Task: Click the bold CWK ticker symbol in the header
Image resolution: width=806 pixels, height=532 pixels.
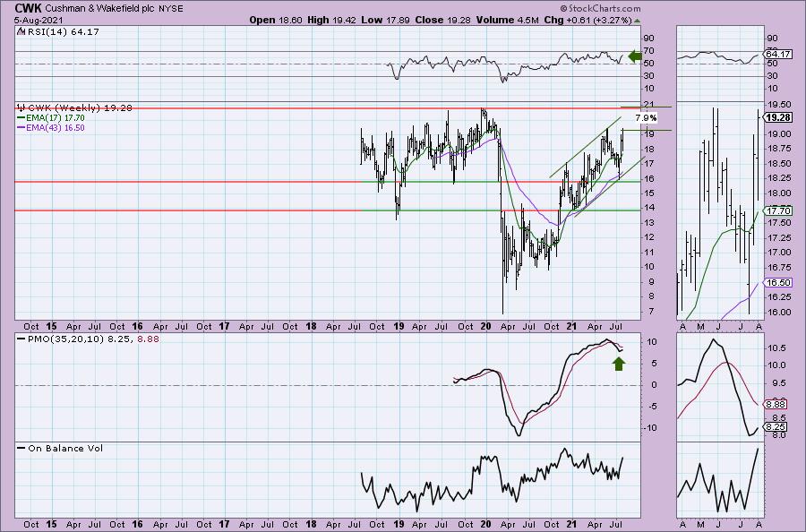Action: (29, 8)
